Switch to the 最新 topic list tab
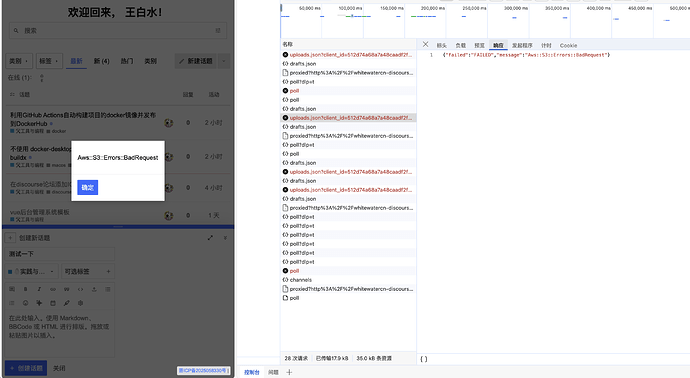 click(77, 61)
